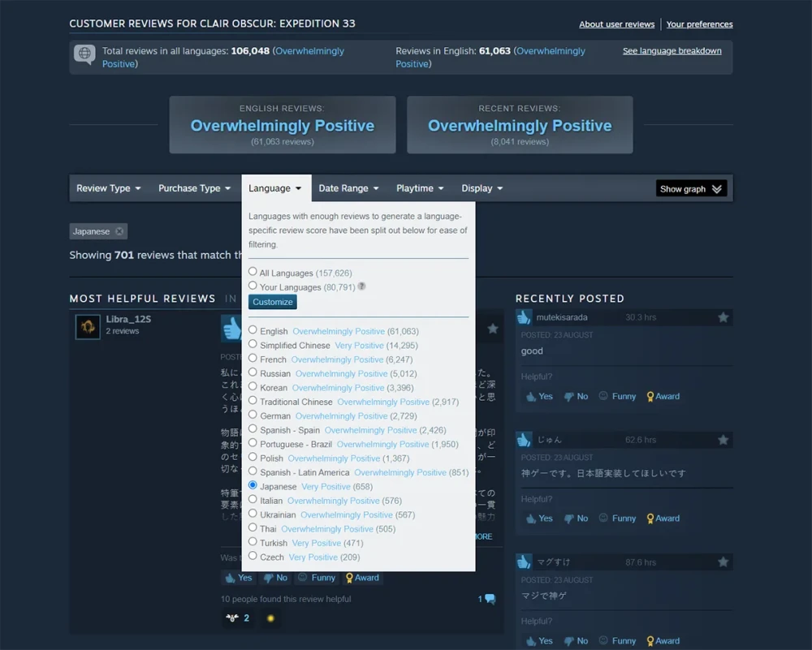Image resolution: width=812 pixels, height=650 pixels.
Task: Click English Reviews Overwhelmingly Positive summary box
Action: click(283, 125)
